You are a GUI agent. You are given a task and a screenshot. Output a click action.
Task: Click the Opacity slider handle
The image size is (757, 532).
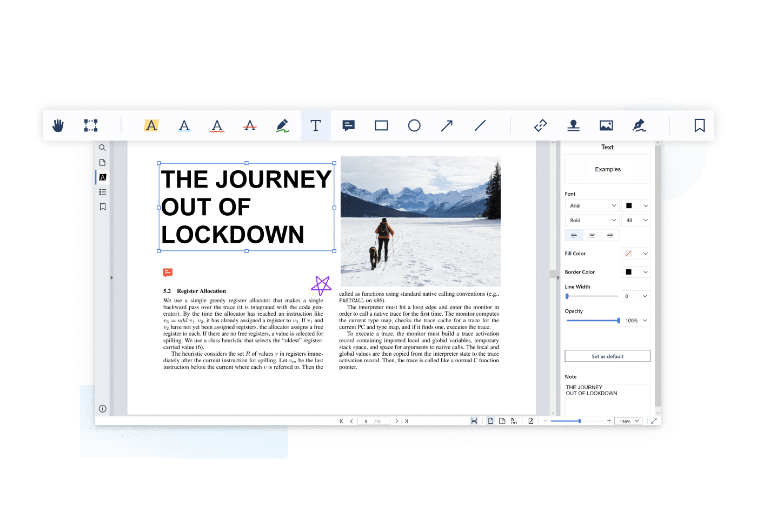(x=619, y=321)
